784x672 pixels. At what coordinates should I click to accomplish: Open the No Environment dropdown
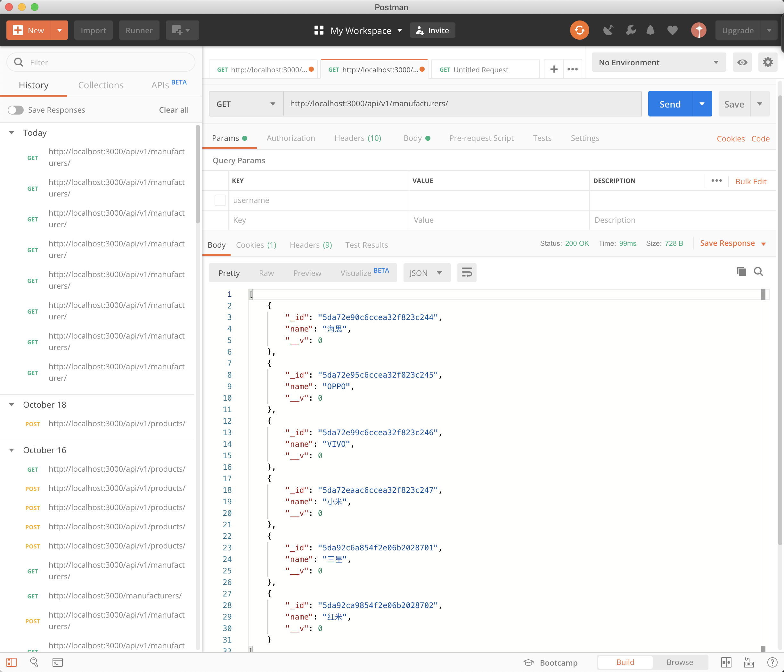pos(658,62)
